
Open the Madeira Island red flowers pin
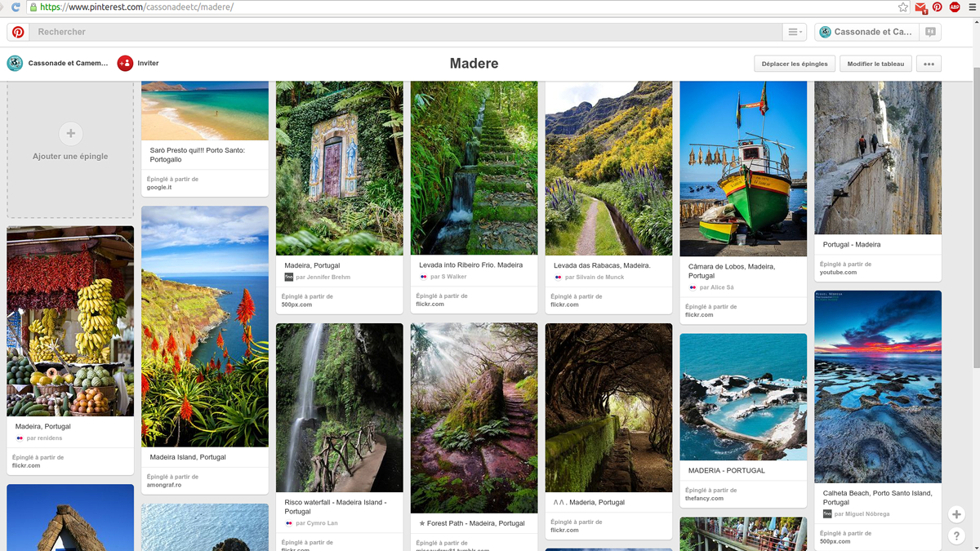pos(205,327)
